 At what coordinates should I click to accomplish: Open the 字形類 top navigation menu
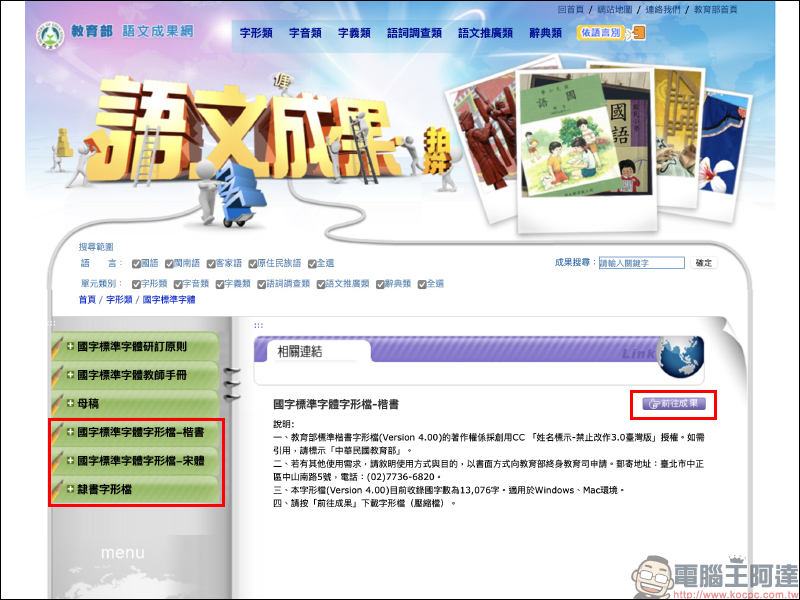coord(256,33)
